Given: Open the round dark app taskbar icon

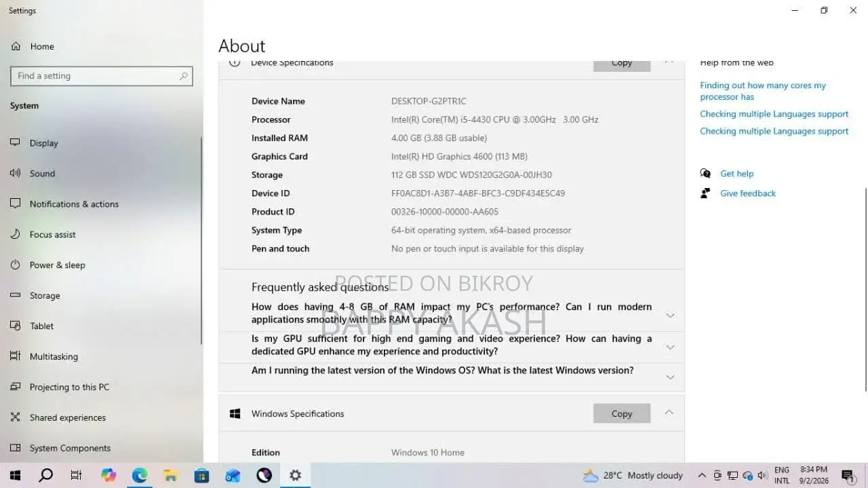Looking at the screenshot, I should click(x=264, y=475).
